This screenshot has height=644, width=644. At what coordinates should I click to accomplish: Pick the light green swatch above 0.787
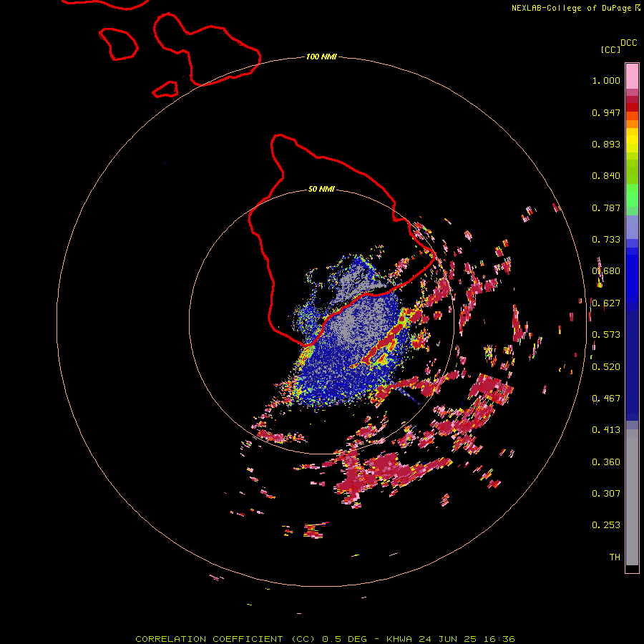pos(632,195)
